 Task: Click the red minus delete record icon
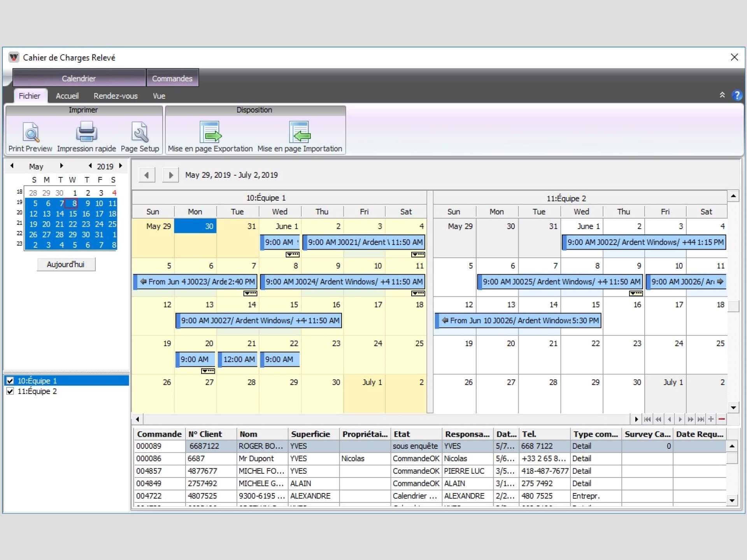pyautogui.click(x=722, y=419)
